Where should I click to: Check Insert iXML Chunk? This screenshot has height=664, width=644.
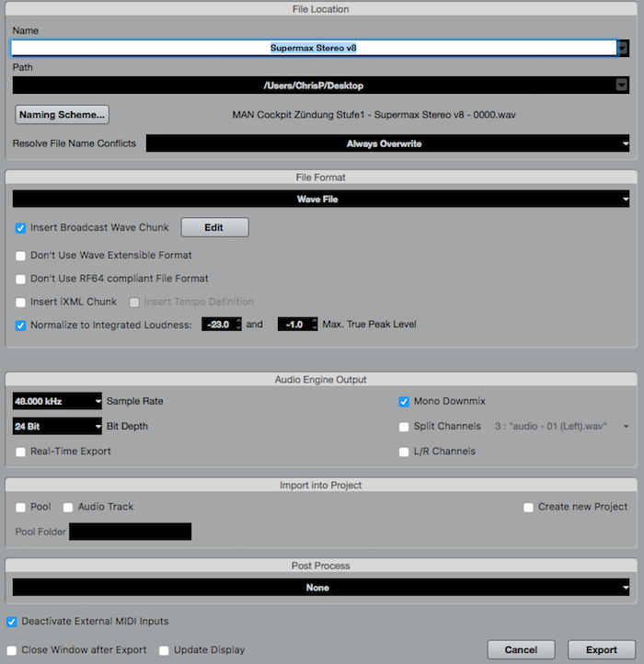coord(20,303)
